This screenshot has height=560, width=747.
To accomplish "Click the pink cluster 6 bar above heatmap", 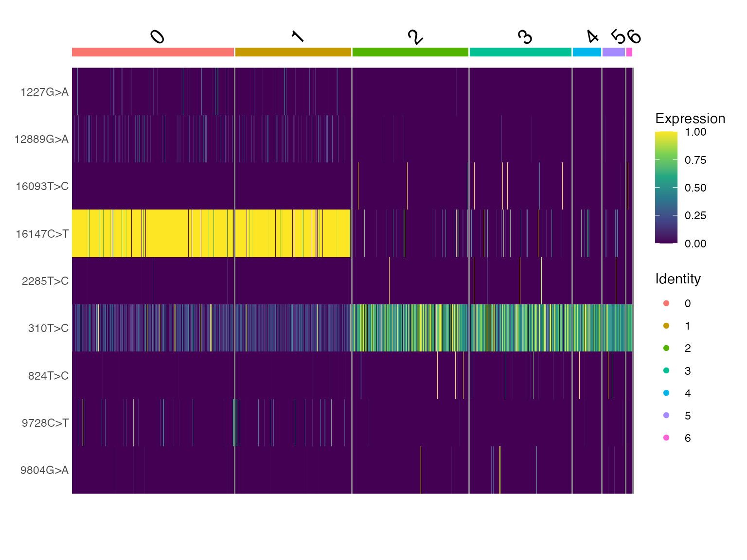I will 629,52.
